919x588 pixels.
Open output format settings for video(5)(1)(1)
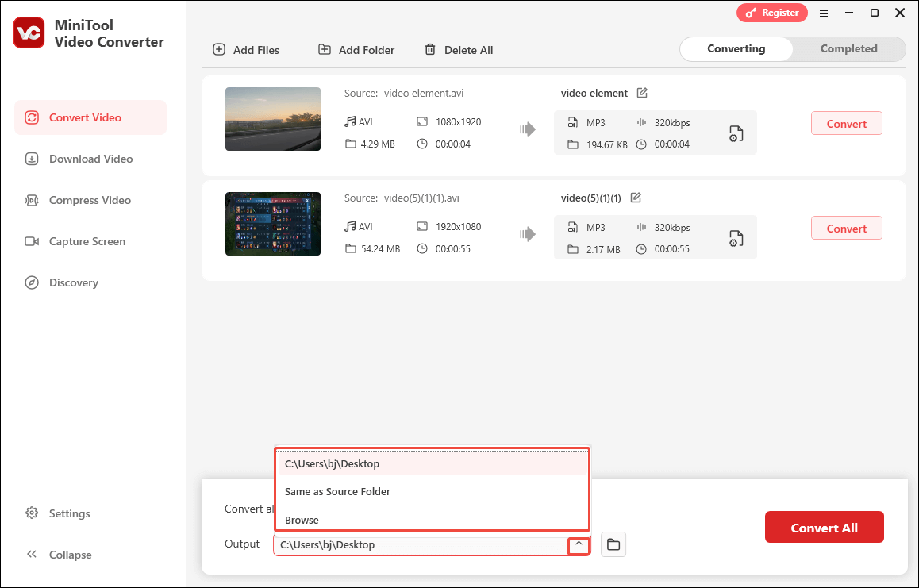(x=736, y=239)
